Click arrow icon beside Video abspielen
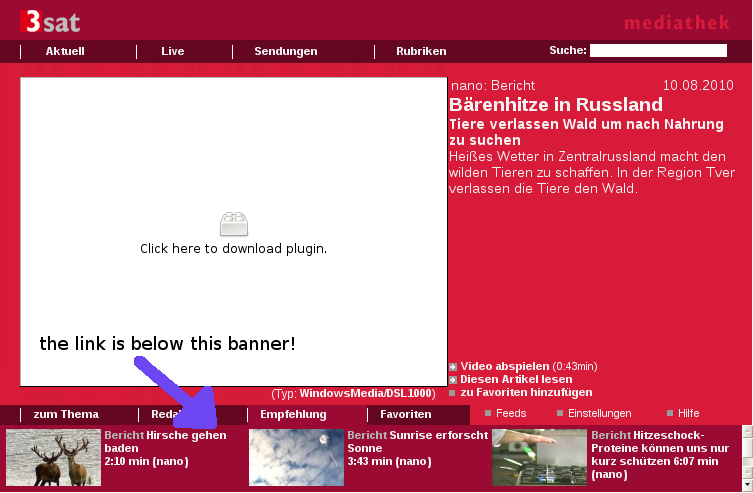 (x=453, y=366)
